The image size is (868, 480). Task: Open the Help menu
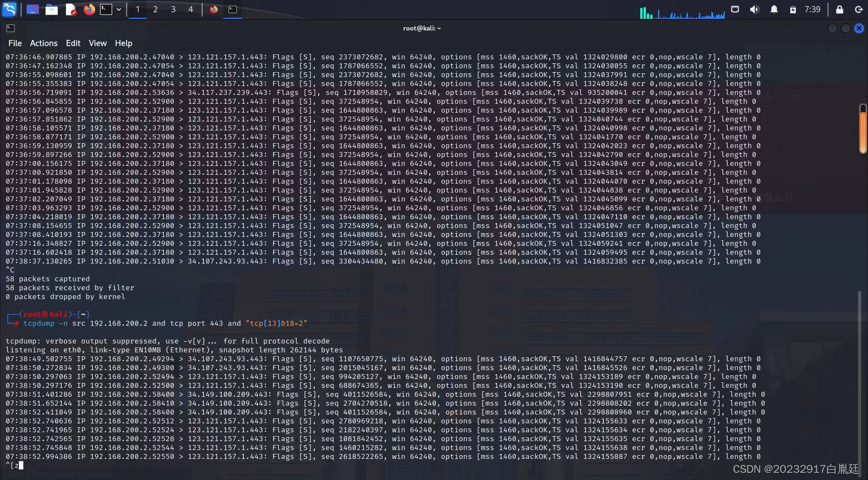(123, 43)
